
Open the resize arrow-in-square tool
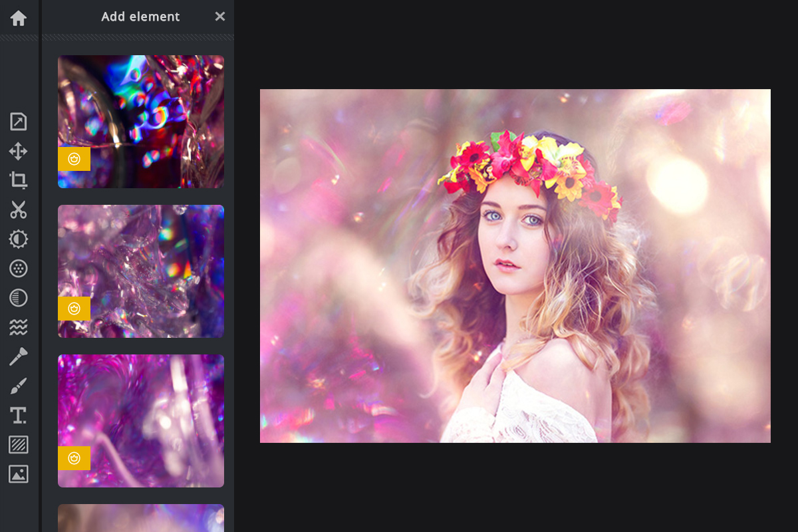[x=19, y=122]
